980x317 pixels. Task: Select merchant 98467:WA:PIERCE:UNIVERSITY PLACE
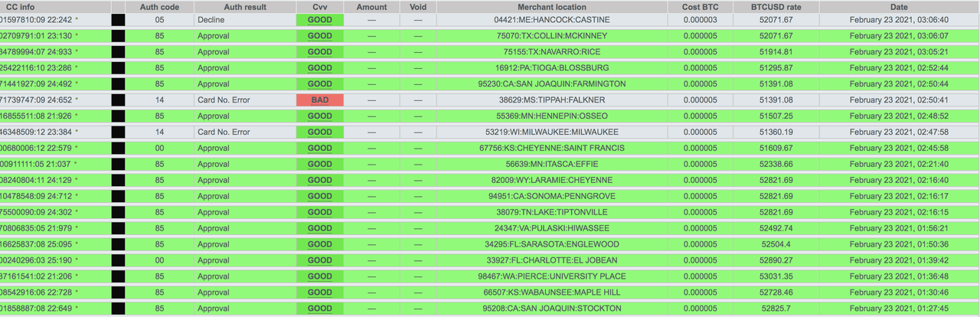[551, 277]
